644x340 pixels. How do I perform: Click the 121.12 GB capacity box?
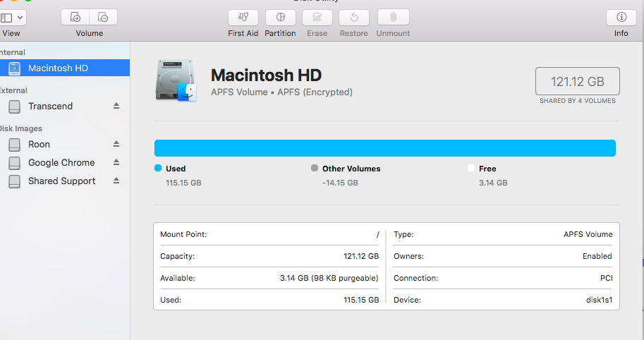tap(578, 81)
